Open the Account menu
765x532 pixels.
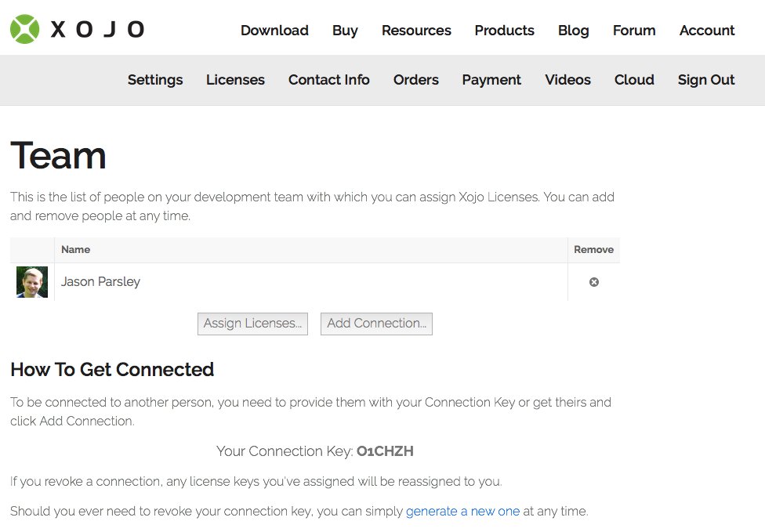coord(707,31)
